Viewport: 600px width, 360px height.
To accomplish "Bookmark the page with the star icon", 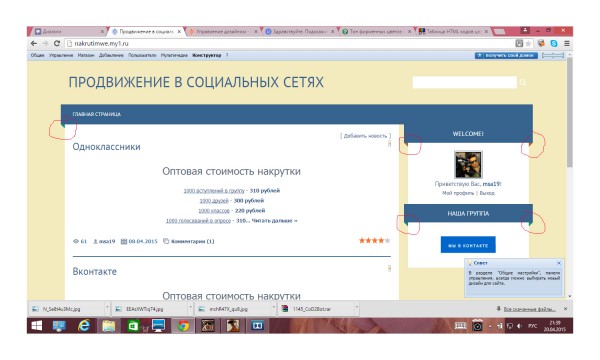I will click(x=528, y=44).
